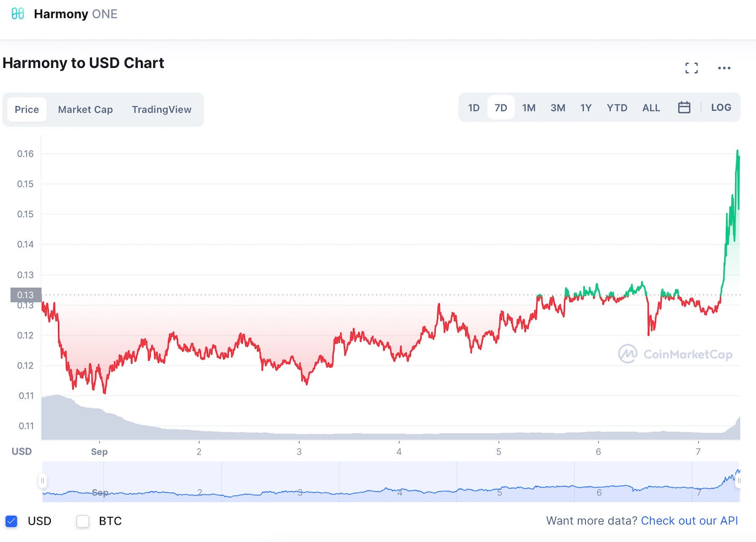Open fullscreen chart view
The width and height of the screenshot is (756, 542).
(691, 67)
